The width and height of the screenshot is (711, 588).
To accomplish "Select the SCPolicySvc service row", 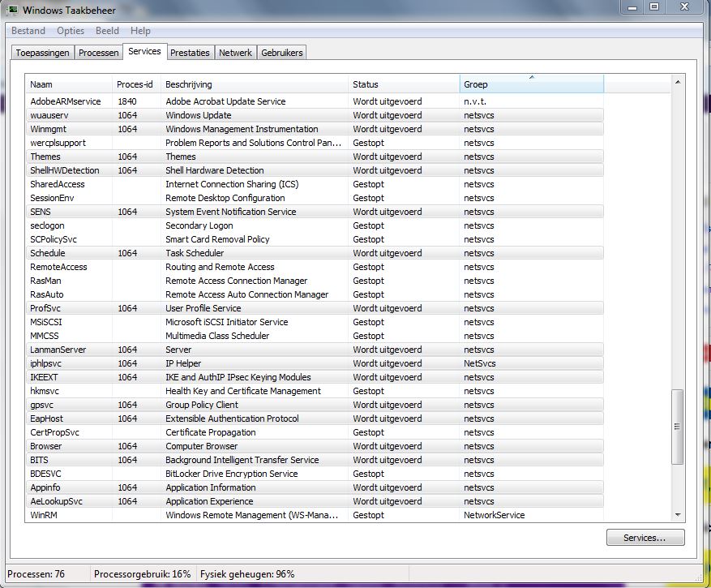I will [x=315, y=239].
